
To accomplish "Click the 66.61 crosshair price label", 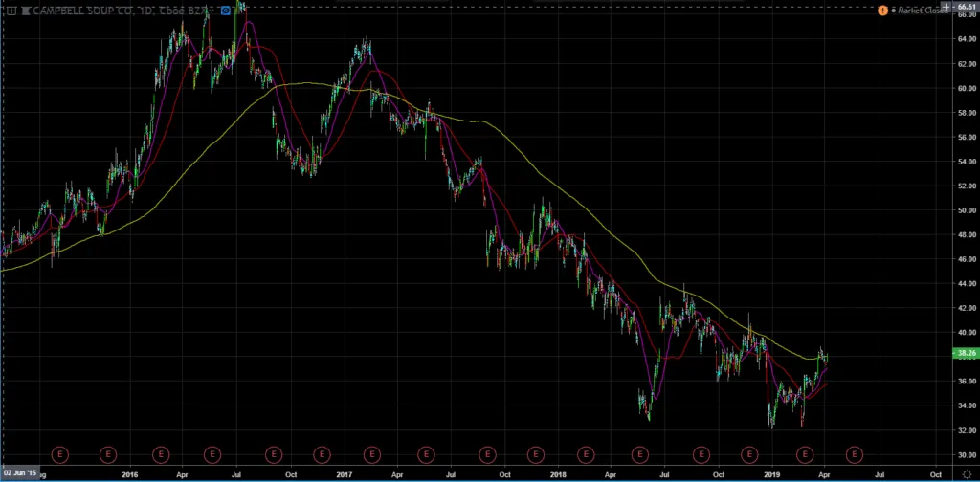I will click(967, 7).
